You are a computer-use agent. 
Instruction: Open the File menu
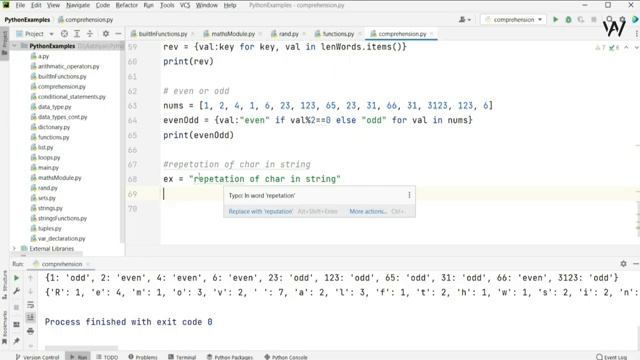pyautogui.click(x=20, y=5)
